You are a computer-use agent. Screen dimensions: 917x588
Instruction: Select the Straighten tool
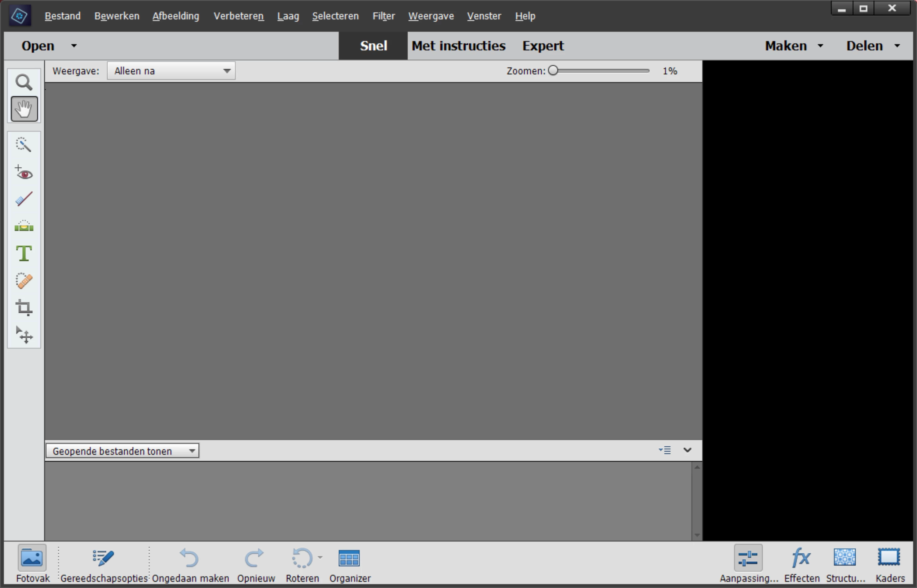click(x=24, y=226)
